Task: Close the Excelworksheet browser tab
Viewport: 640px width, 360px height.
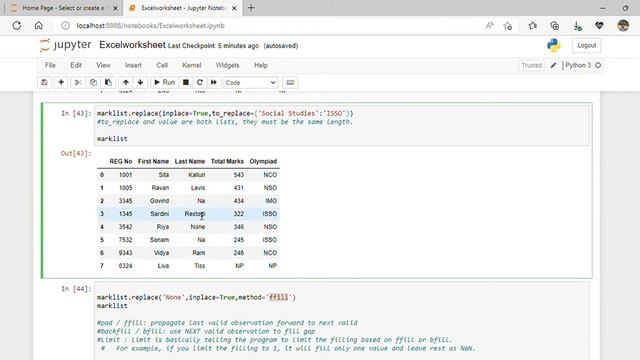Action: [x=234, y=8]
